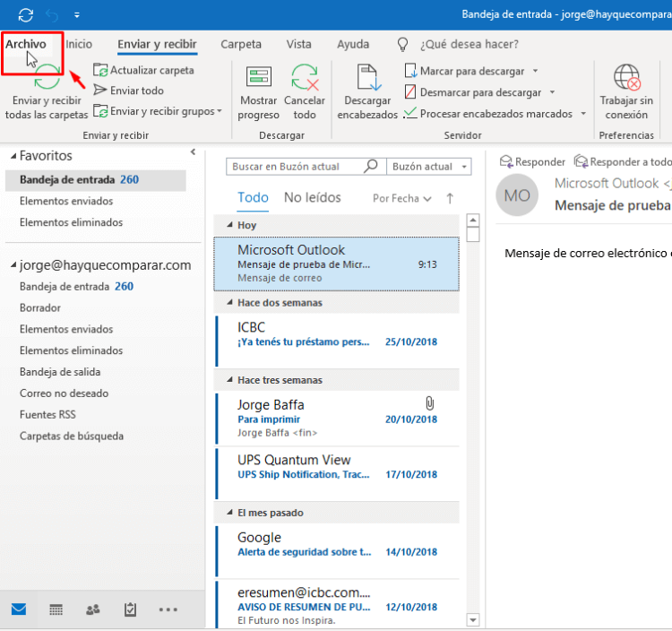Click Responder in the reading pane

coord(532,161)
